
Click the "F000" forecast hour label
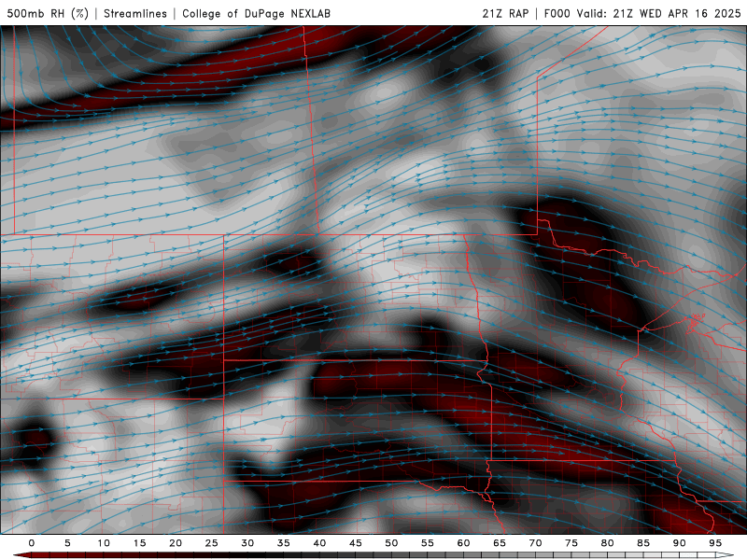pos(557,13)
